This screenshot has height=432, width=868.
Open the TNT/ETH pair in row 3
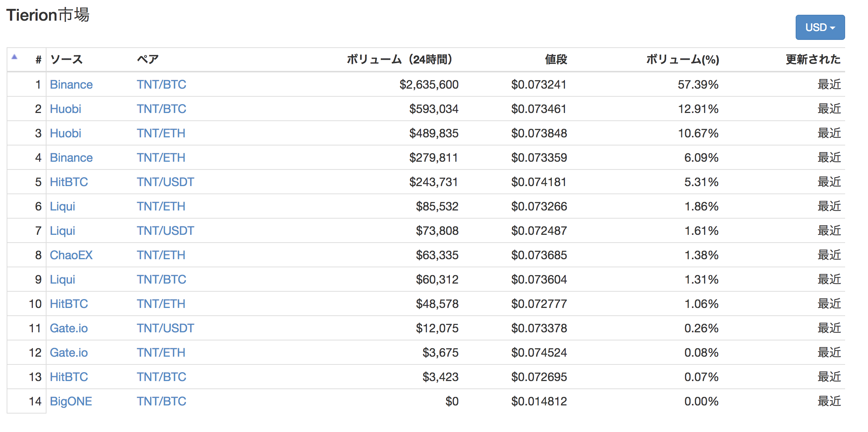coord(161,133)
